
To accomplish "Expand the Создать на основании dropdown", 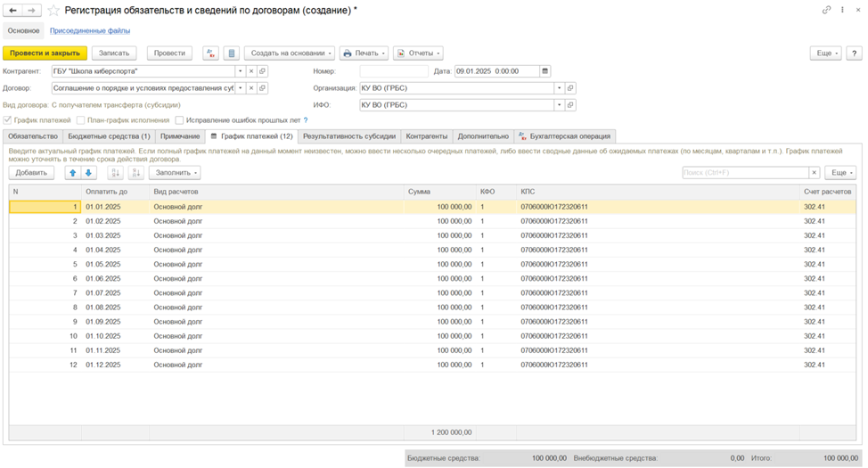I will (x=290, y=53).
